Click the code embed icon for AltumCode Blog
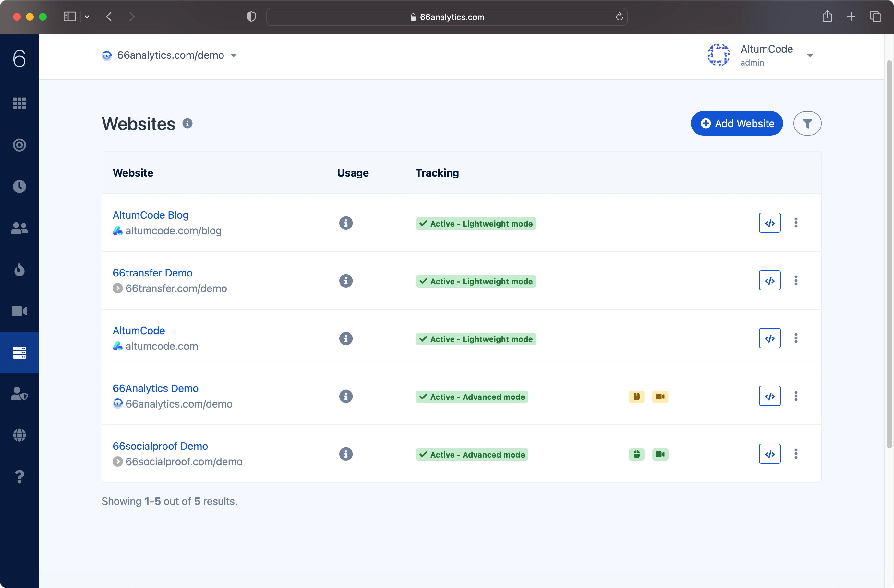Viewport: 894px width, 588px height. [x=769, y=222]
